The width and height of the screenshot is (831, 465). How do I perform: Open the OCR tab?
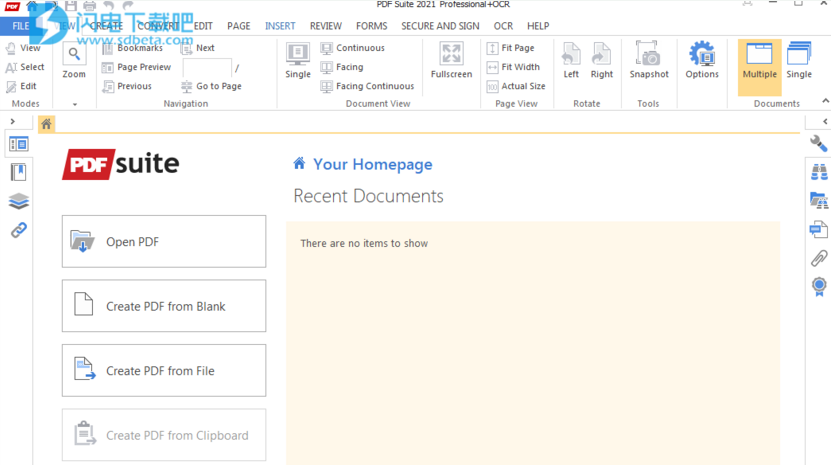pos(503,26)
